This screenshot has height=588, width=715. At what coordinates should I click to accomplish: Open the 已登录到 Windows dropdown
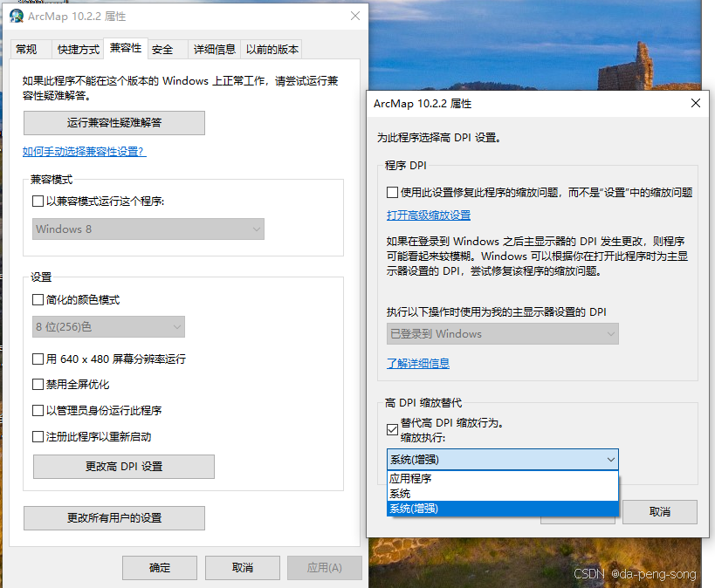[503, 333]
